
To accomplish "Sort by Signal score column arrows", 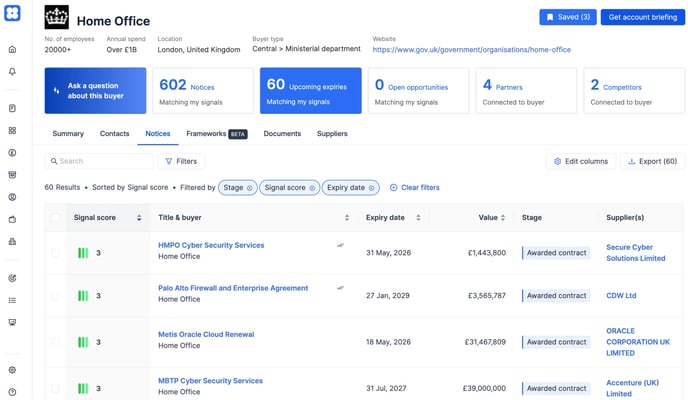I will coord(139,218).
